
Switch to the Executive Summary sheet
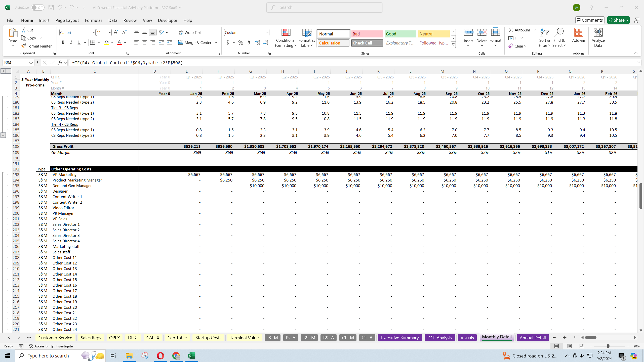point(400,338)
